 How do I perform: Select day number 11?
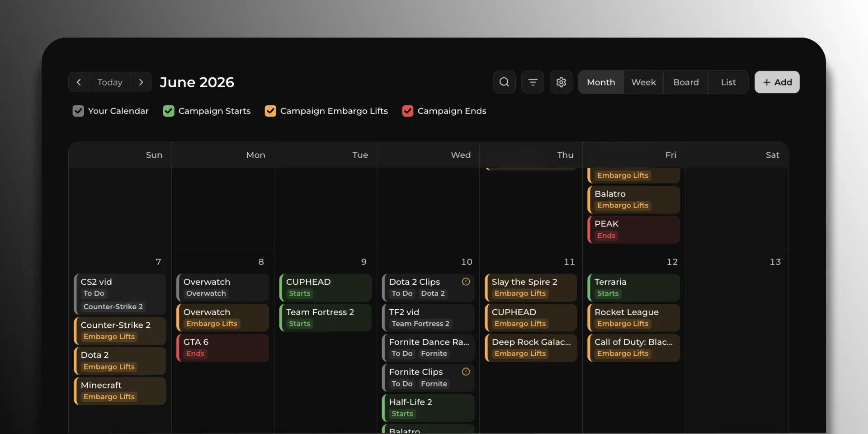(x=569, y=262)
